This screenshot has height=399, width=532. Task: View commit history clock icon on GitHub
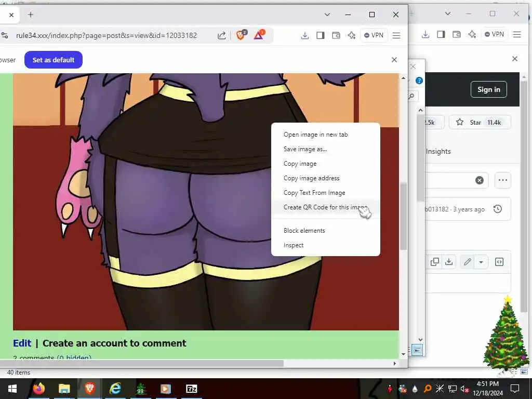pyautogui.click(x=497, y=209)
